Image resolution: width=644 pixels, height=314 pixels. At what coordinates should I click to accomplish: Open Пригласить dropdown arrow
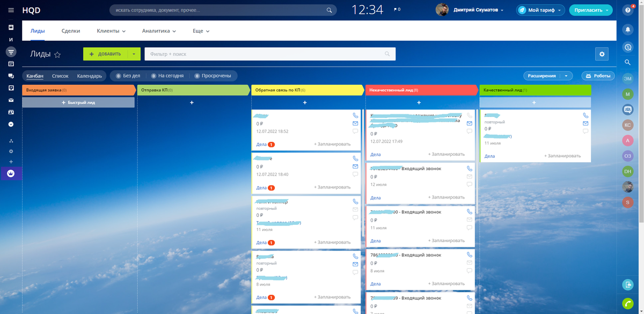pyautogui.click(x=607, y=10)
